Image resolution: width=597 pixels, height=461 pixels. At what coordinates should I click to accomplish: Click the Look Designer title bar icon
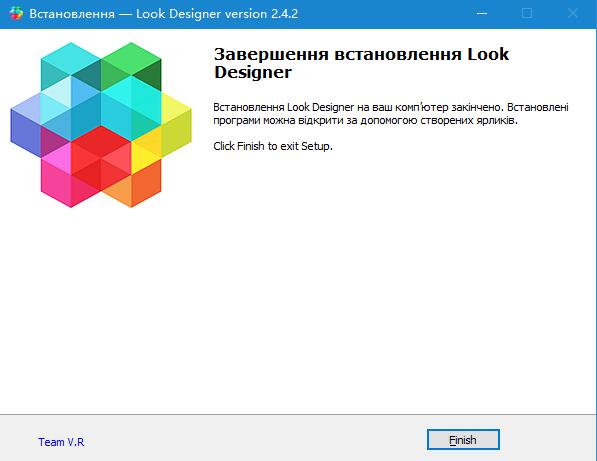(16, 14)
